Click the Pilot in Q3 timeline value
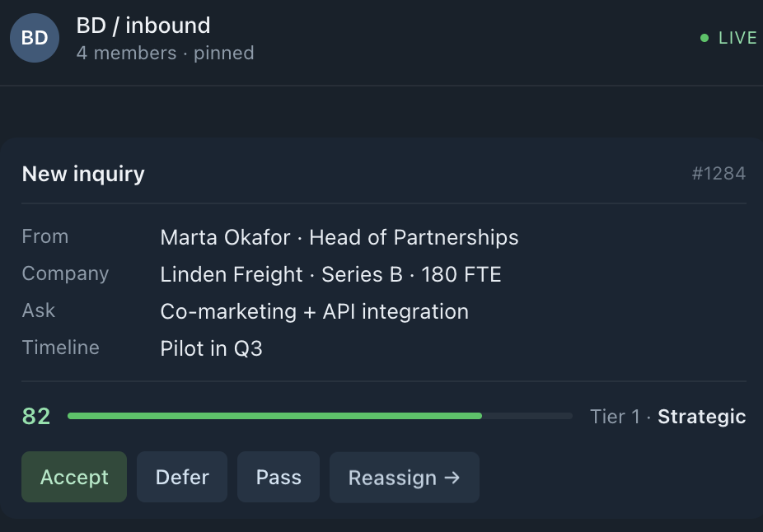This screenshot has height=532, width=763. [211, 348]
